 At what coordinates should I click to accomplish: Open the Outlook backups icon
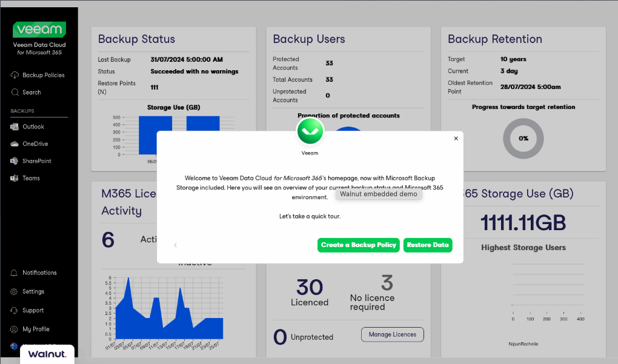[15, 127]
